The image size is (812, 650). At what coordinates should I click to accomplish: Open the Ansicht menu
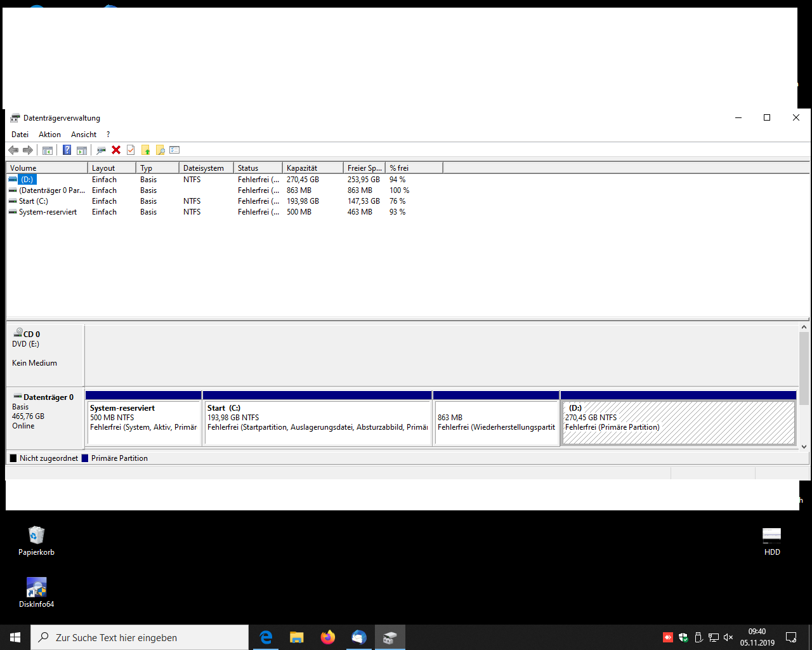pyautogui.click(x=84, y=135)
